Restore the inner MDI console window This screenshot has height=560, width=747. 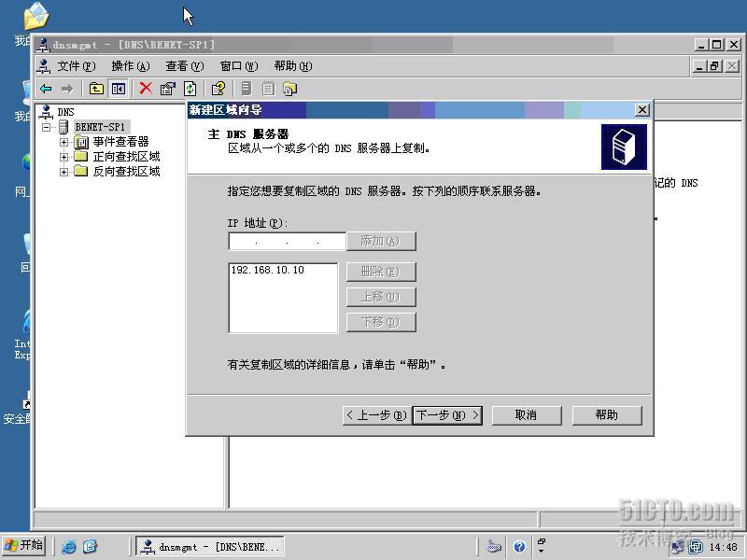714,66
